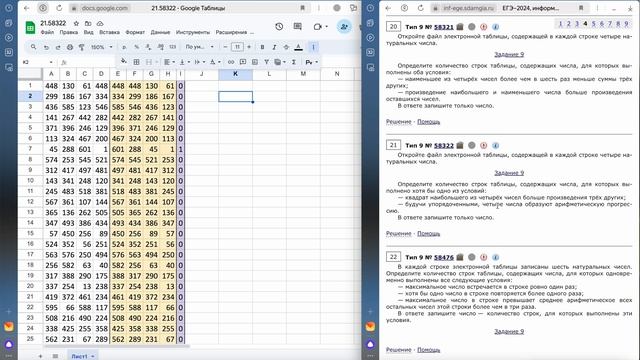Start a Meet call camera icon
Viewport: 640px width, 360px height.
coord(318,27)
